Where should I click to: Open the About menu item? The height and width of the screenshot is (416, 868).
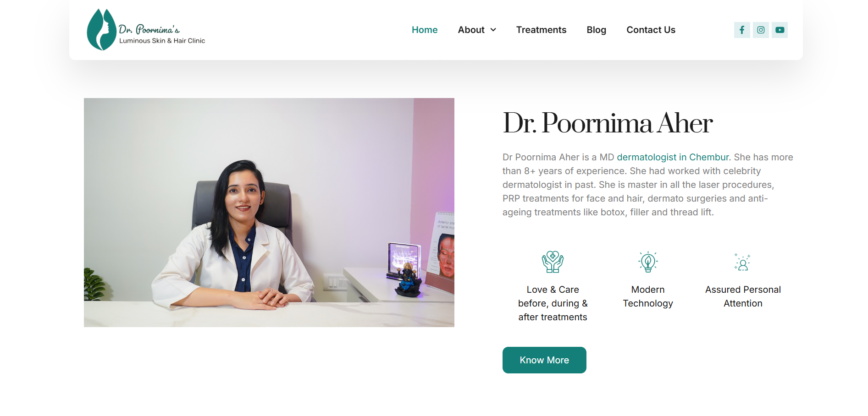coord(471,30)
